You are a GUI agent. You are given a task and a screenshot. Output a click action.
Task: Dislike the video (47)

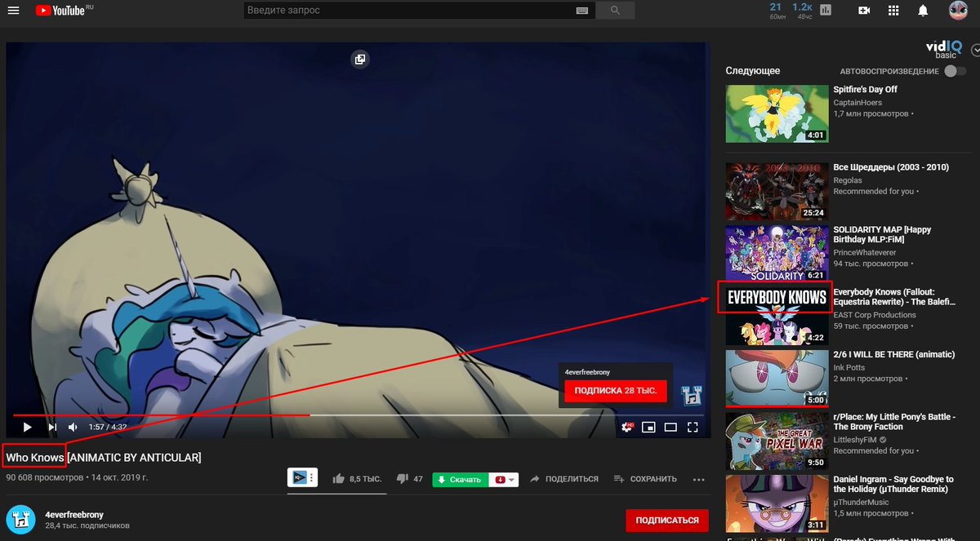click(x=409, y=479)
